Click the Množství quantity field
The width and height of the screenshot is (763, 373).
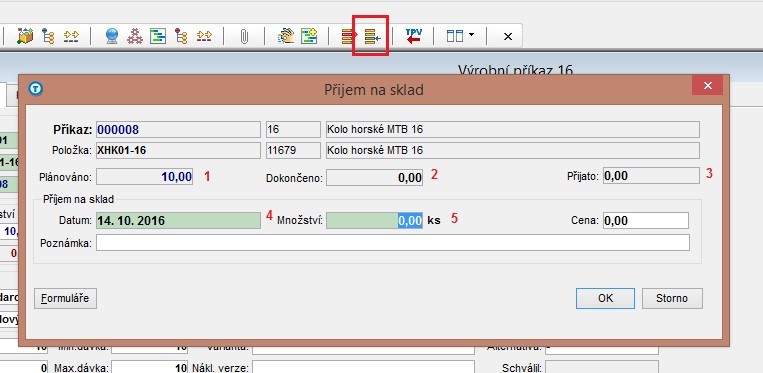(374, 220)
